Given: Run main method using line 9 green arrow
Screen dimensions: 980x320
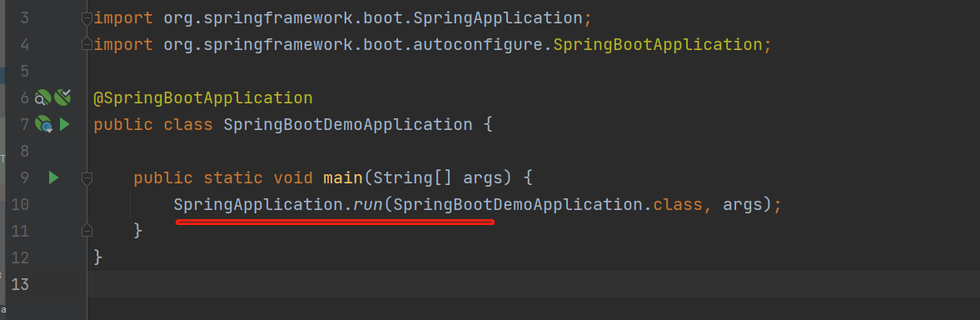Looking at the screenshot, I should [54, 178].
